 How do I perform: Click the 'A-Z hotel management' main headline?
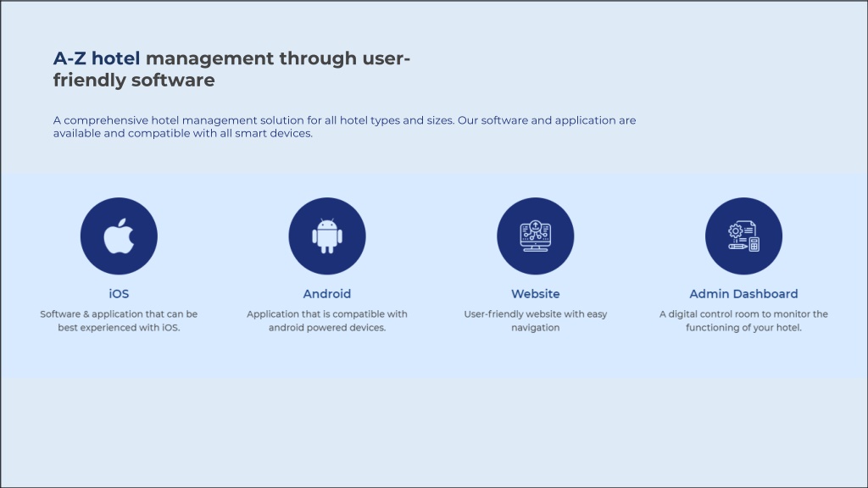(231, 69)
